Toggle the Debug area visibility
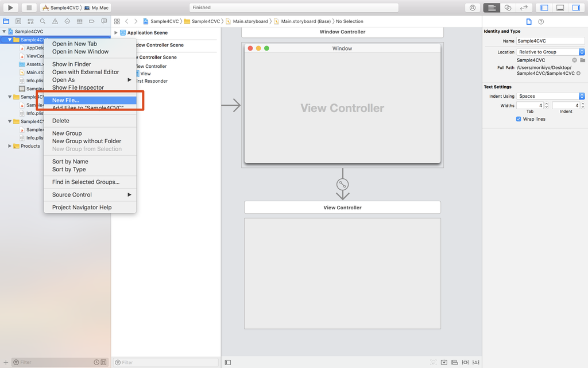The width and height of the screenshot is (588, 368). tap(560, 7)
